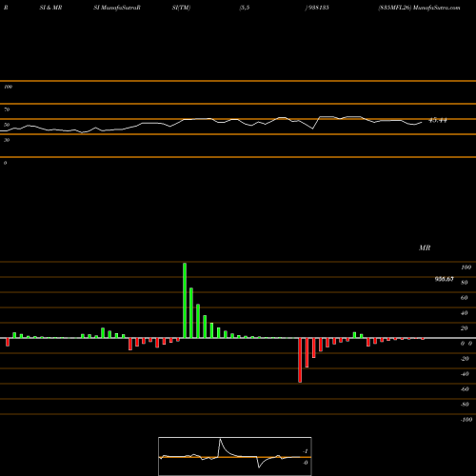
Task: Click the "30" RSI axis label
Action: point(7,140)
